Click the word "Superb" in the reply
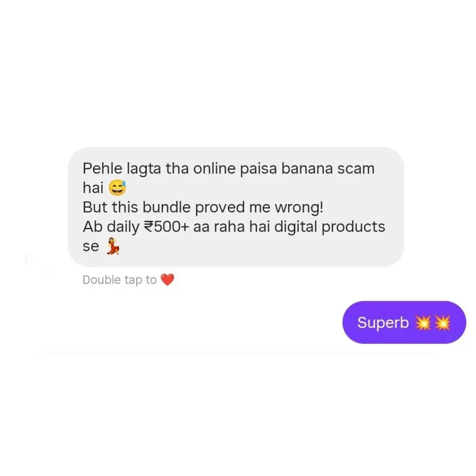Viewport: 476px width, 476px height. 383,323
